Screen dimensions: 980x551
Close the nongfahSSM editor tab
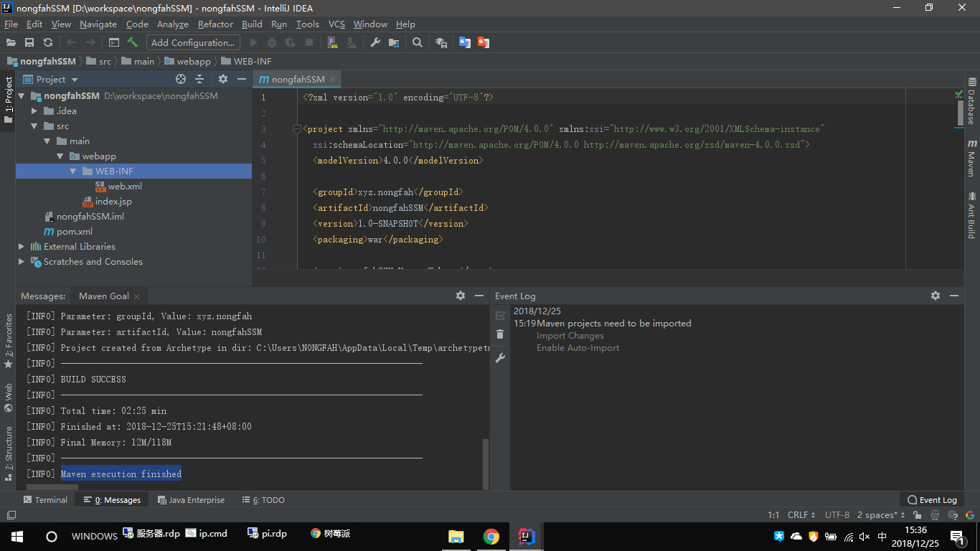click(334, 80)
